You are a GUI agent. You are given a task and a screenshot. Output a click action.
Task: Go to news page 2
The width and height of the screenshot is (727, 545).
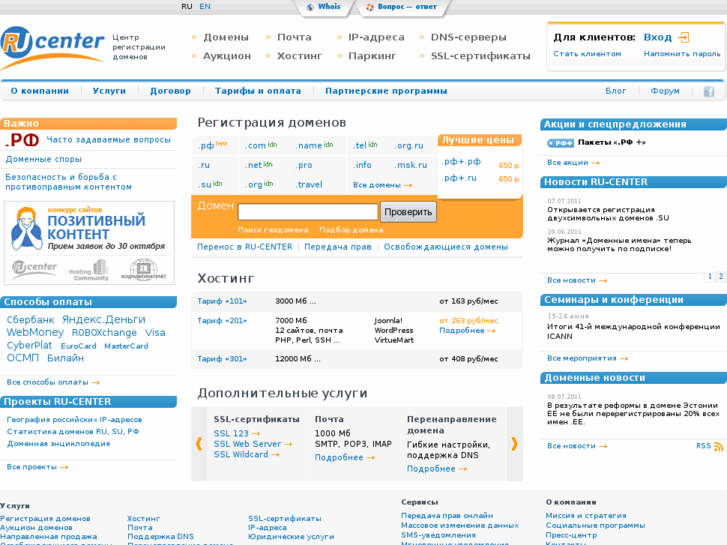(721, 276)
